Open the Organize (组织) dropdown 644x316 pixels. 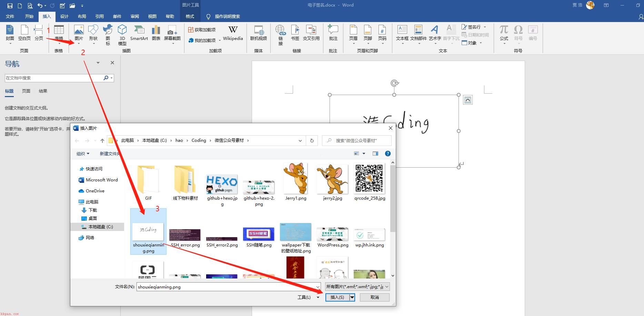(x=83, y=154)
